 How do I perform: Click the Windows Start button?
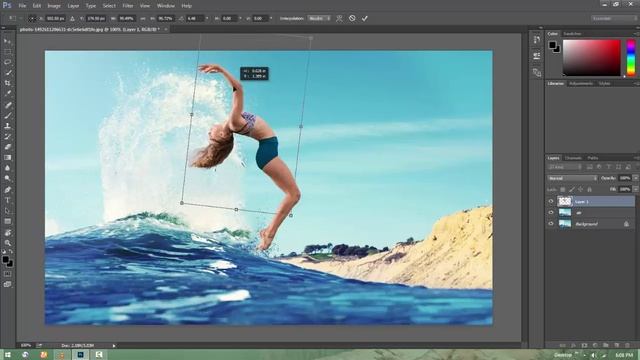tap(7, 355)
